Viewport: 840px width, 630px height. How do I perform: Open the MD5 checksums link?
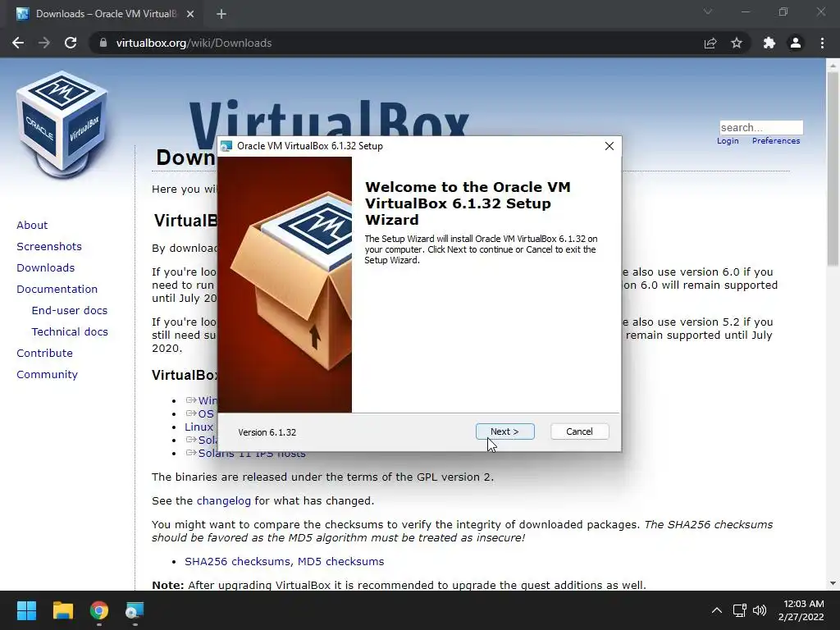coord(340,561)
